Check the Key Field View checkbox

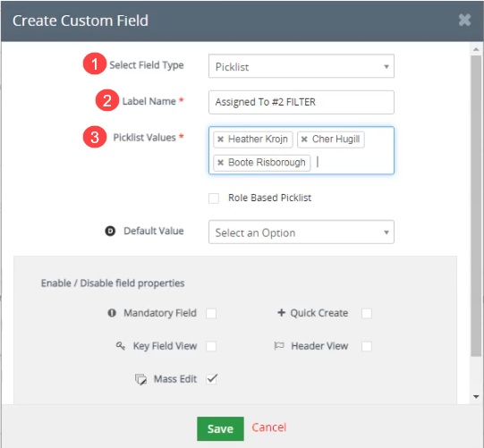tap(211, 346)
